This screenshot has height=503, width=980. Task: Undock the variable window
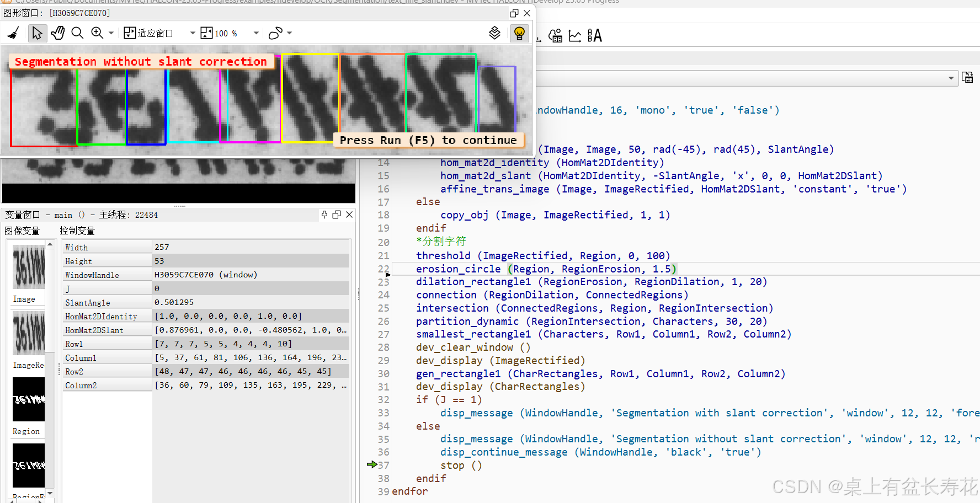coord(337,215)
